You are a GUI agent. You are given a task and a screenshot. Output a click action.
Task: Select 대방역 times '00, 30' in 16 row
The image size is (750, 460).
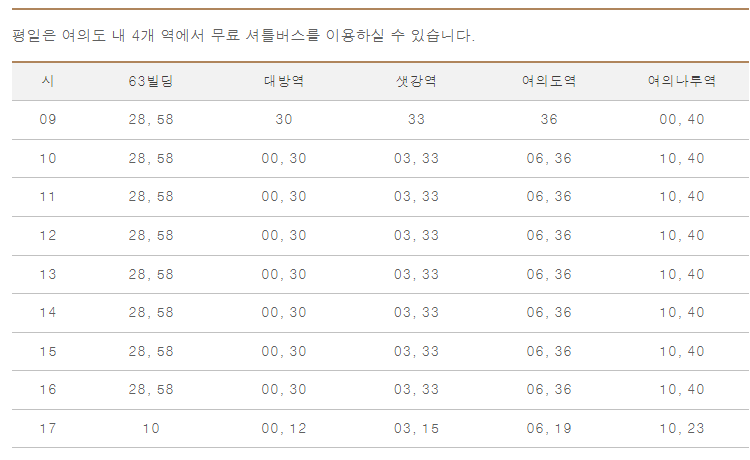pos(284,390)
